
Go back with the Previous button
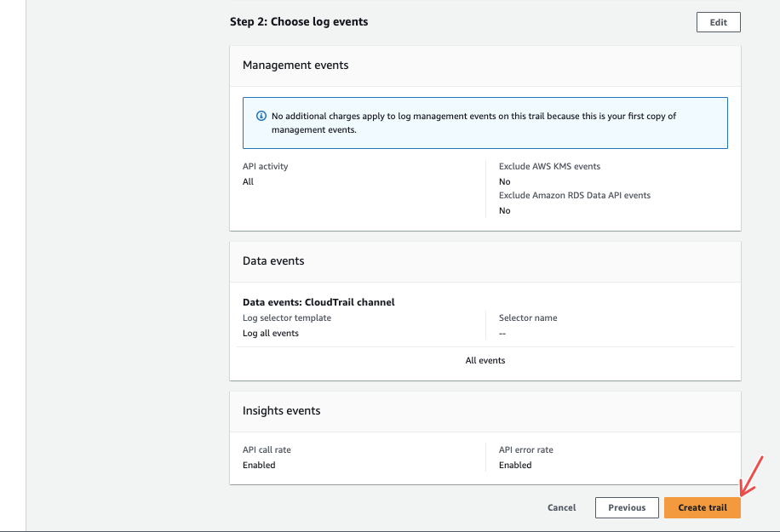(x=627, y=507)
